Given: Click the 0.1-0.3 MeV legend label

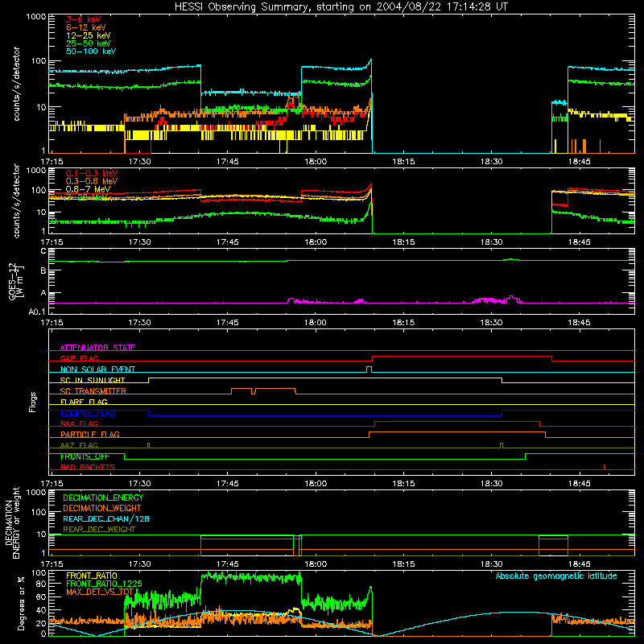Looking at the screenshot, I should [92, 173].
